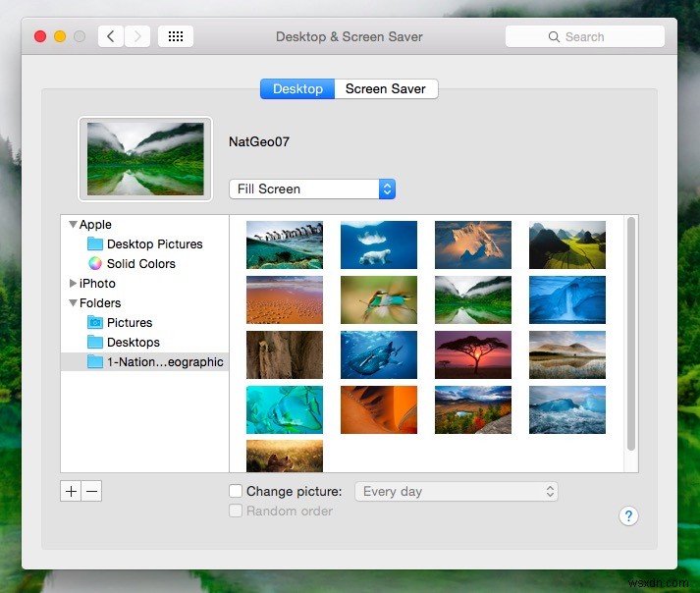The width and height of the screenshot is (700, 593).
Task: Add a folder with the plus button
Action: (71, 491)
